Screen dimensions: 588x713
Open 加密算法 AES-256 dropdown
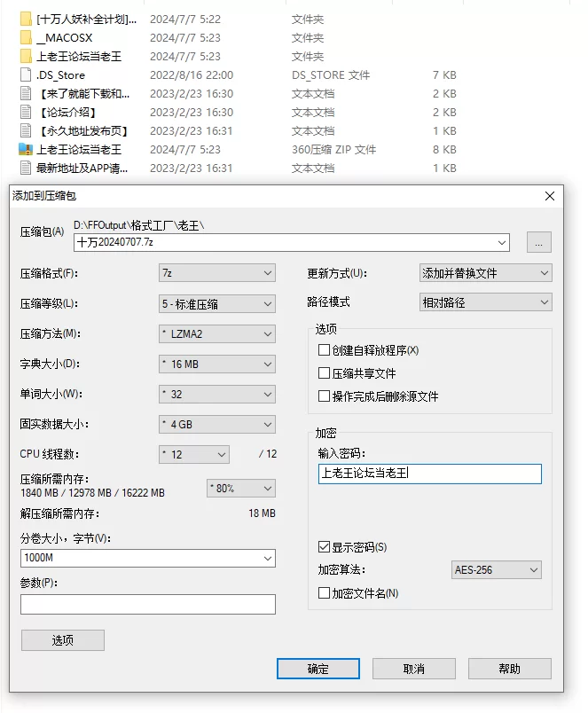tap(496, 569)
